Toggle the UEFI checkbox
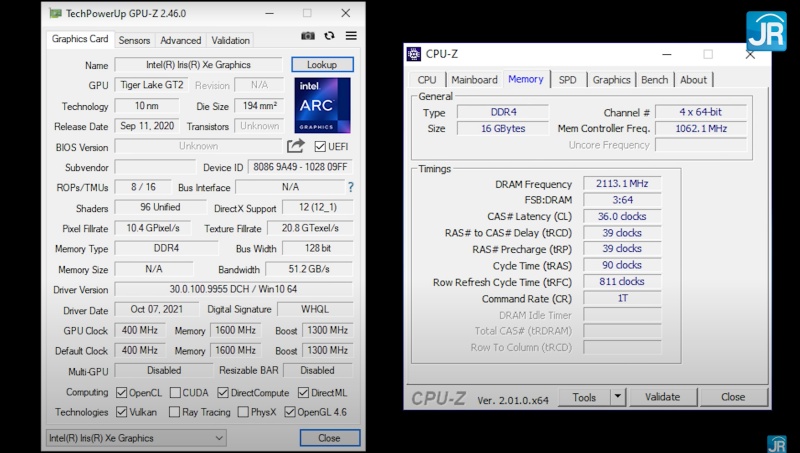 tap(320, 147)
